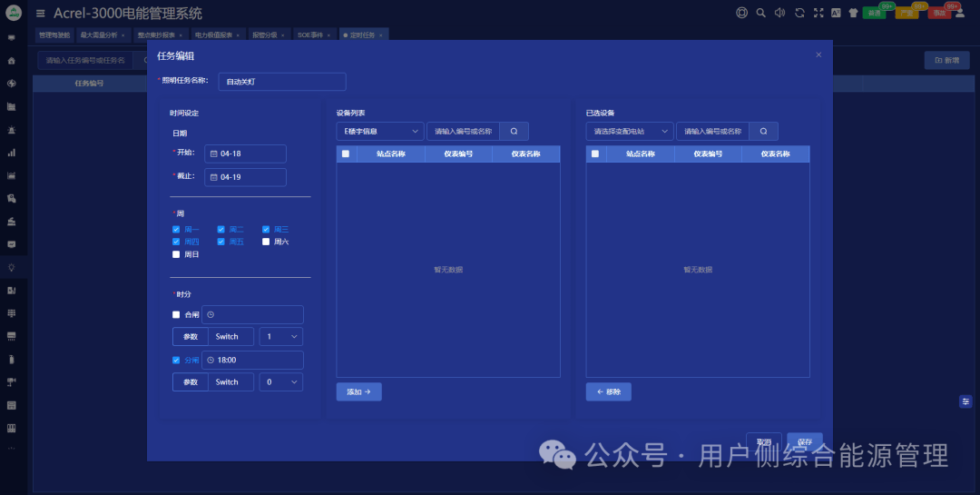980x495 pixels.
Task: Click the 照明任务名称 input field
Action: pos(282,82)
